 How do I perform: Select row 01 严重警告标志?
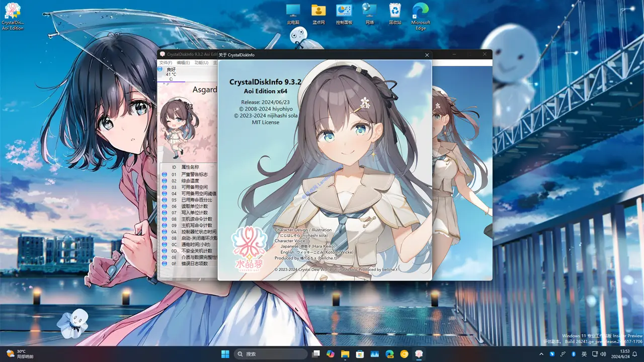point(189,174)
